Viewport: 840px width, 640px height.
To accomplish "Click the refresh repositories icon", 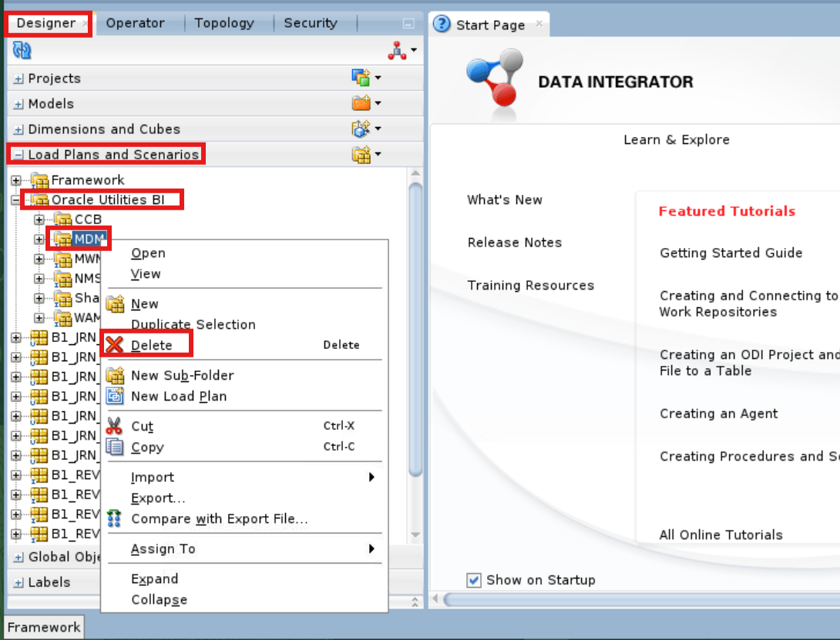I will (22, 49).
